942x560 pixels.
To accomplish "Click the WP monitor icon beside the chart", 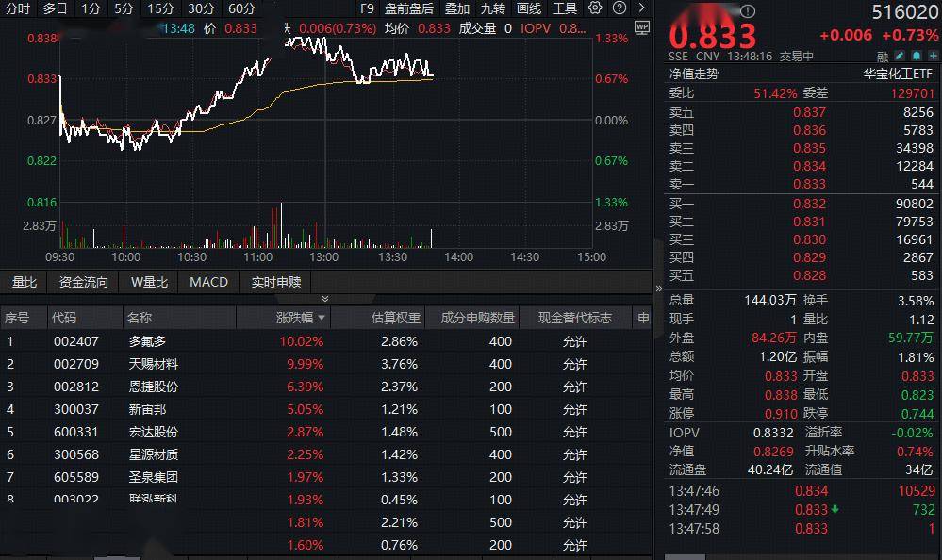I will 642,28.
